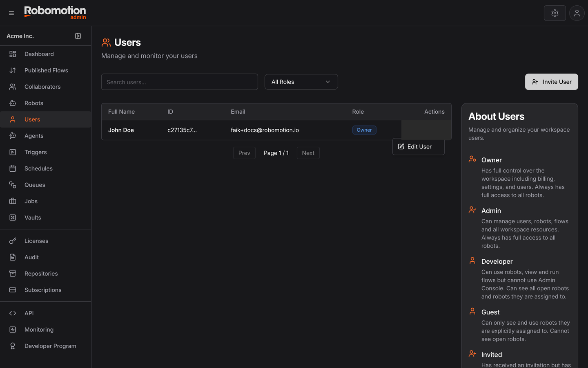Click the About Users heading
The image size is (588, 368).
(x=496, y=117)
